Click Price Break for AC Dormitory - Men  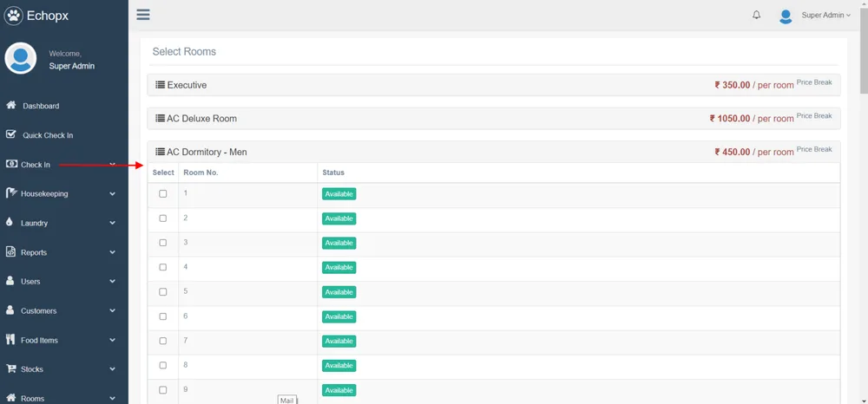[x=814, y=149]
